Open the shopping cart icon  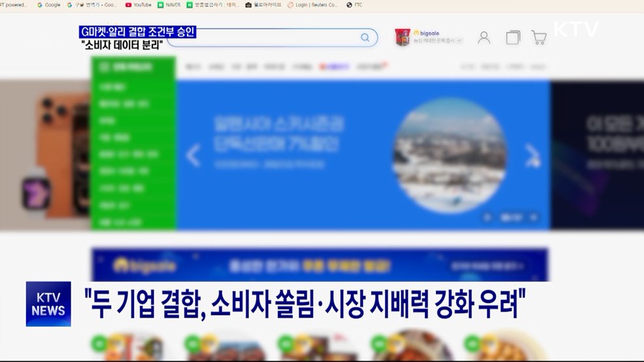click(x=539, y=37)
